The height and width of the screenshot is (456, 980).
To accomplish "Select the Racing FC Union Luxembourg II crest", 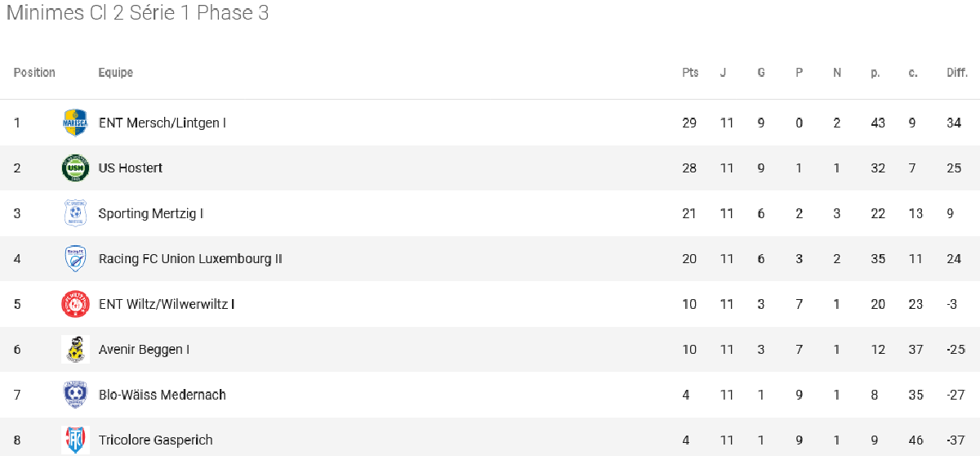I will 74,259.
